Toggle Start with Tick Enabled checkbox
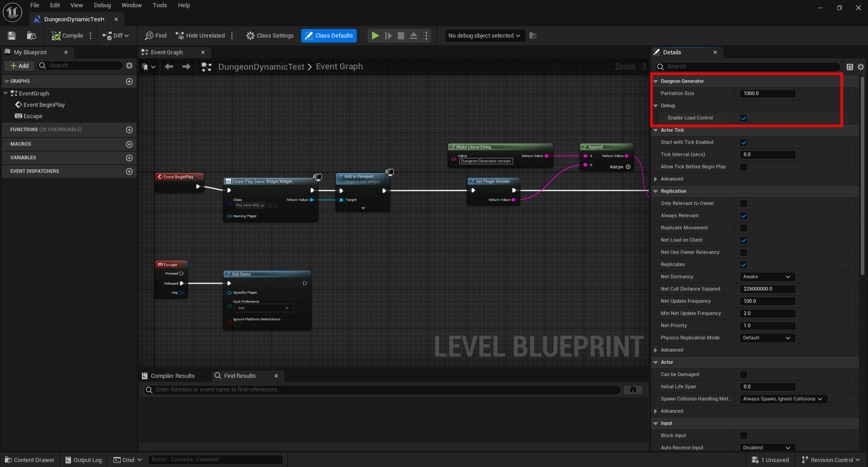This screenshot has height=467, width=868. click(x=744, y=143)
